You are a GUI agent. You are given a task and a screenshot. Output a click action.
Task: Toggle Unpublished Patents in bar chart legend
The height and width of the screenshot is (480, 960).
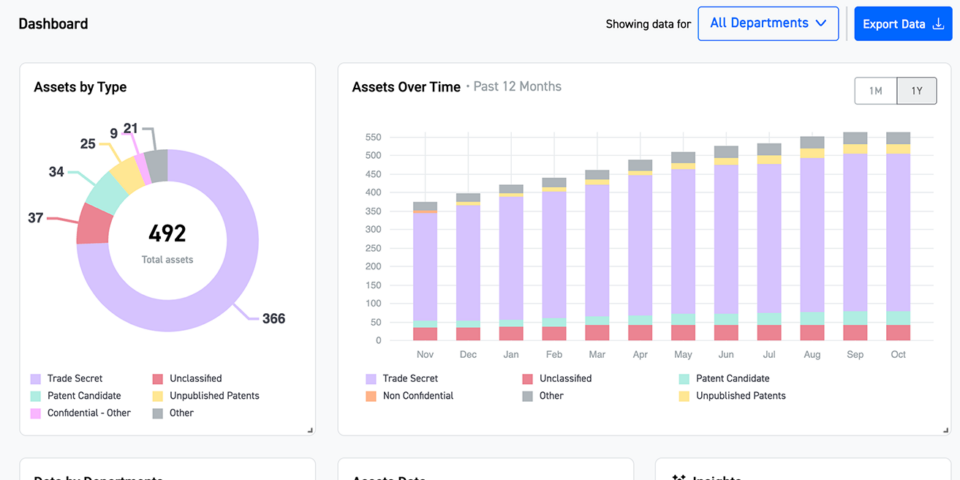pyautogui.click(x=732, y=396)
